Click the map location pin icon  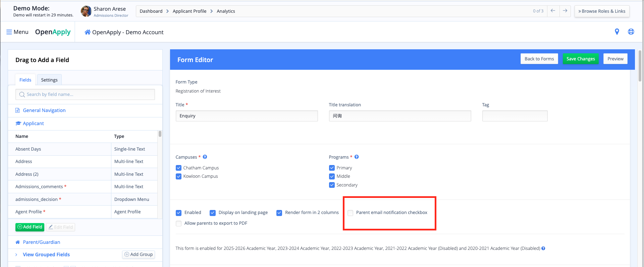[x=616, y=32]
